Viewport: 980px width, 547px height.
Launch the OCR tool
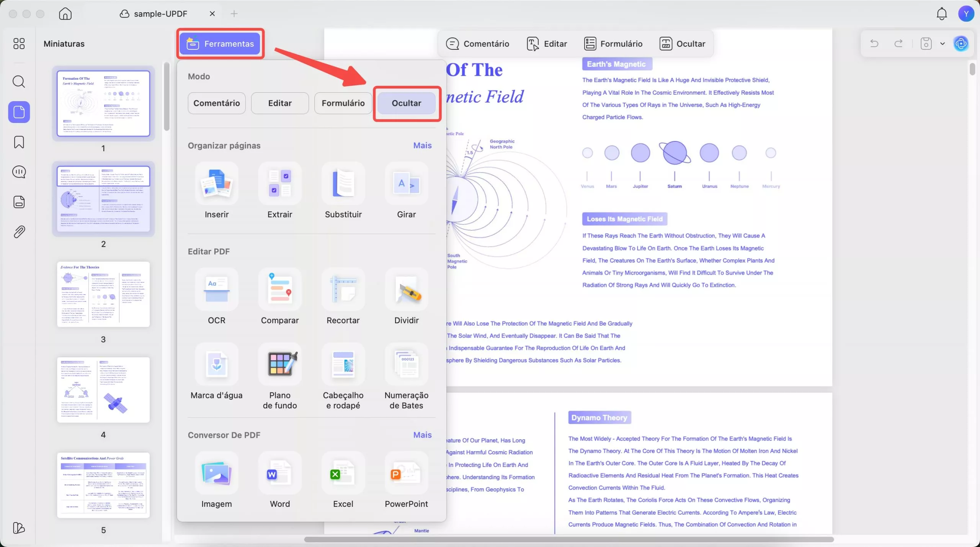(x=217, y=296)
